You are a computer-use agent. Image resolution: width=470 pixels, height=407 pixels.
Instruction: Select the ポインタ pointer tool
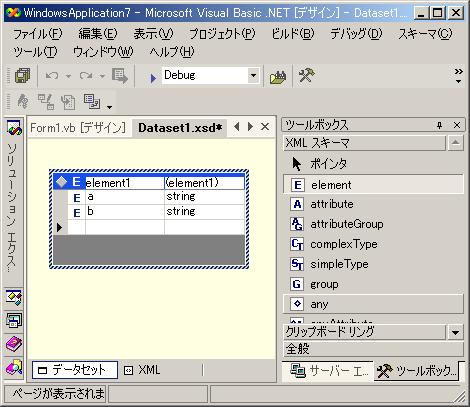click(373, 164)
